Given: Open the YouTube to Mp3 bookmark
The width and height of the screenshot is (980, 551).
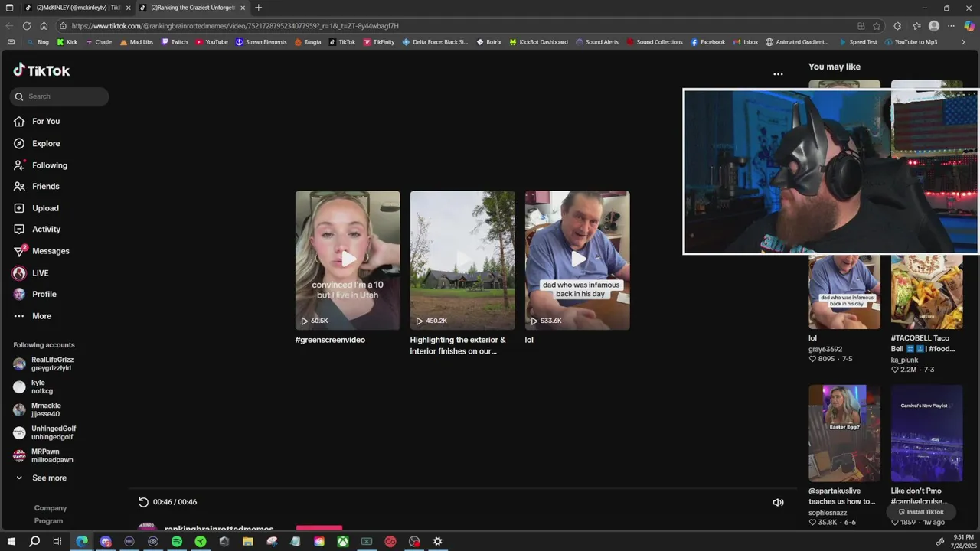Looking at the screenshot, I should pos(910,42).
